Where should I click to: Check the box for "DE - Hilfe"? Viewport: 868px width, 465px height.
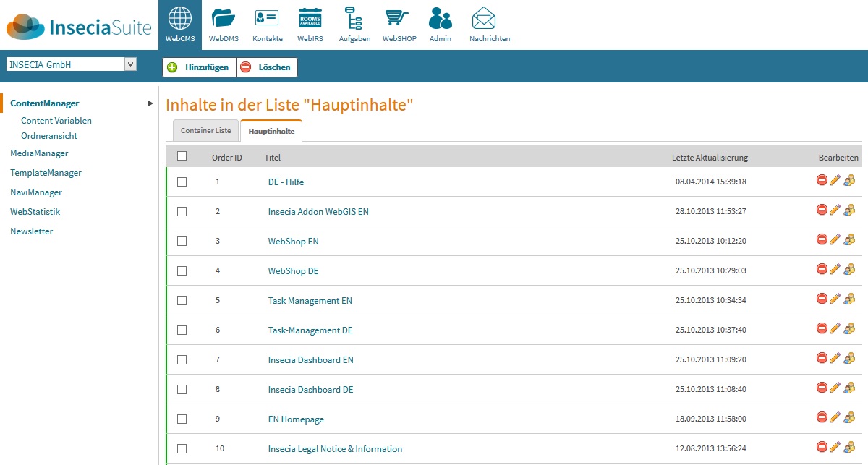pyautogui.click(x=182, y=182)
